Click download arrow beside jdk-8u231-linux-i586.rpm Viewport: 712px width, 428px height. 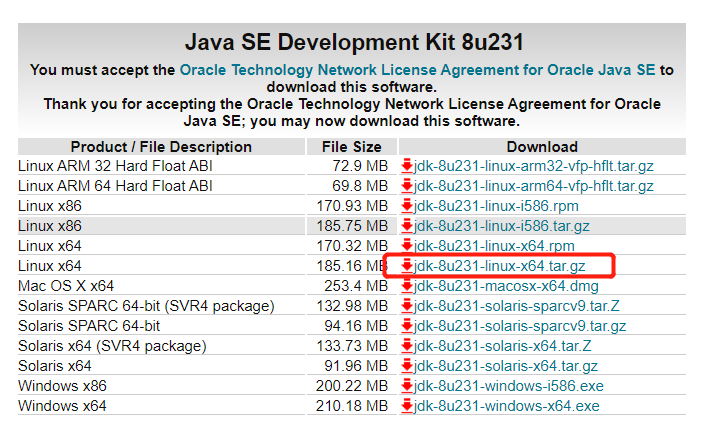407,206
